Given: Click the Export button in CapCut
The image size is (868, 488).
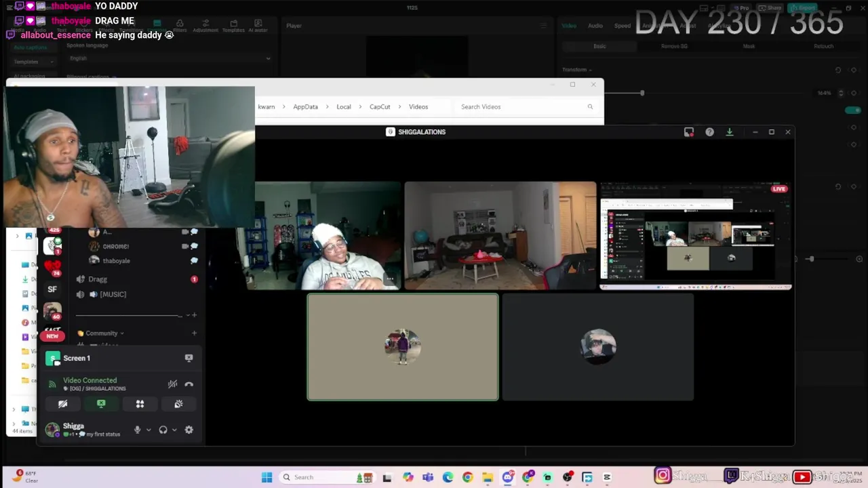Looking at the screenshot, I should tap(802, 8).
